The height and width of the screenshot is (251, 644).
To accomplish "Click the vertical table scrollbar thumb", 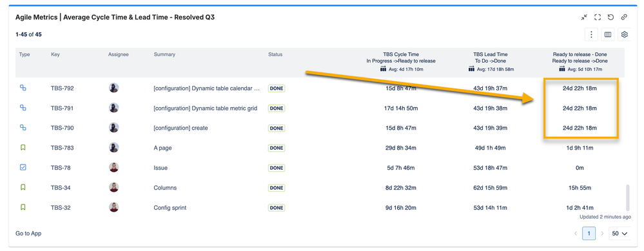I will pyautogui.click(x=627, y=197).
